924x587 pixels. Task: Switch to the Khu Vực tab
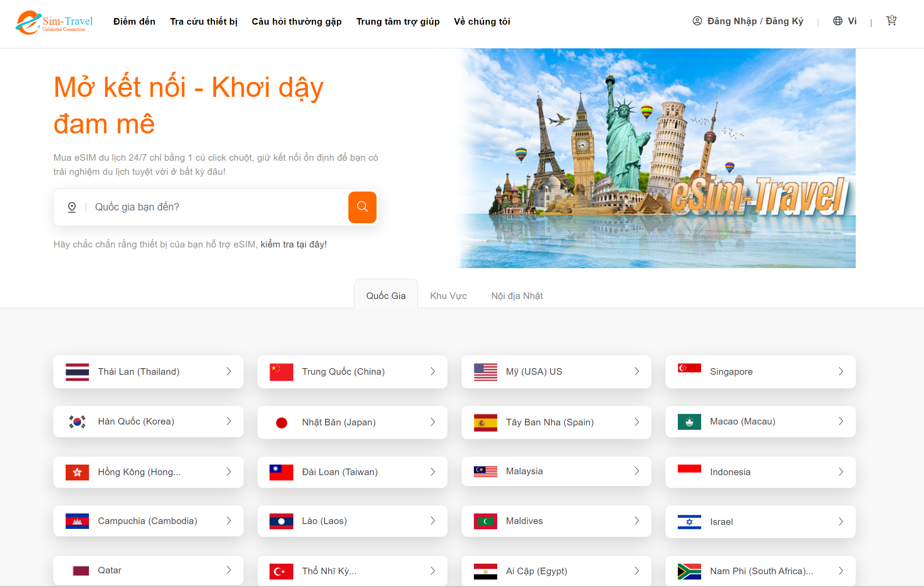tap(448, 296)
